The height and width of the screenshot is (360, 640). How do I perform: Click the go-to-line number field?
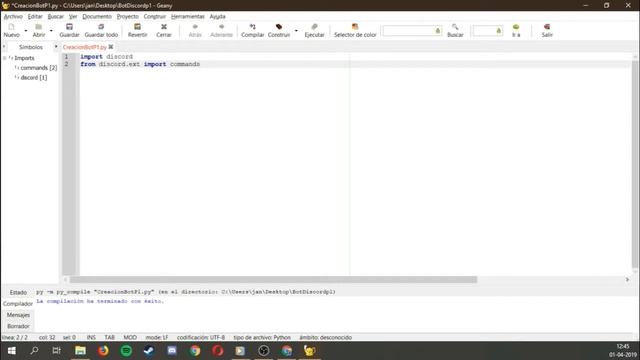(x=487, y=31)
